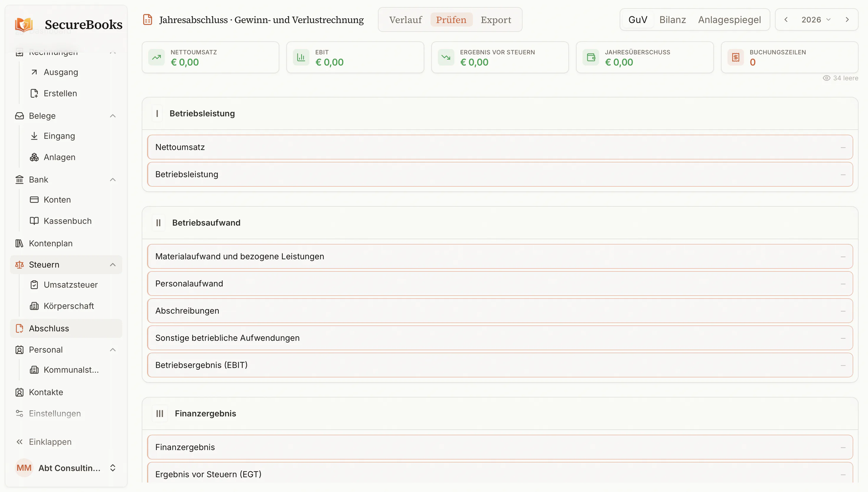Open the Kontakte page
This screenshot has height=492, width=868.
point(66,392)
